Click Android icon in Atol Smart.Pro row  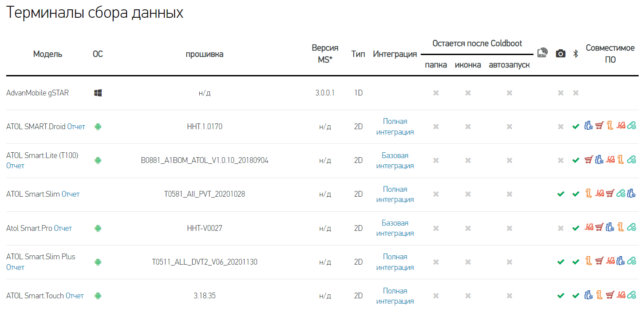(x=98, y=228)
